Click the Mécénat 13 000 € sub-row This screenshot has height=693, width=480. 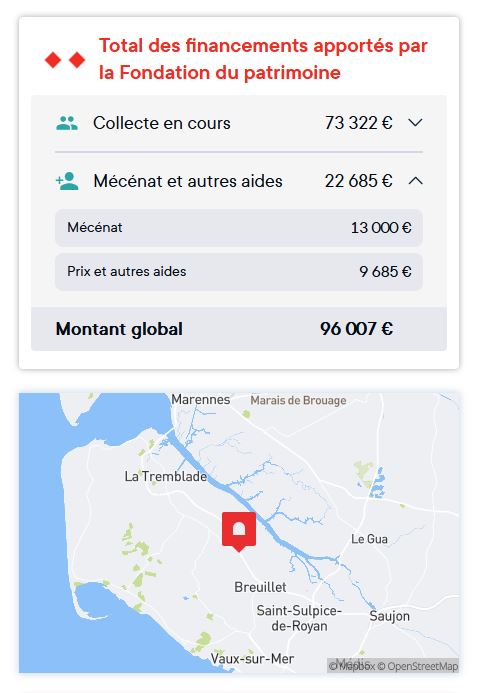(239, 228)
